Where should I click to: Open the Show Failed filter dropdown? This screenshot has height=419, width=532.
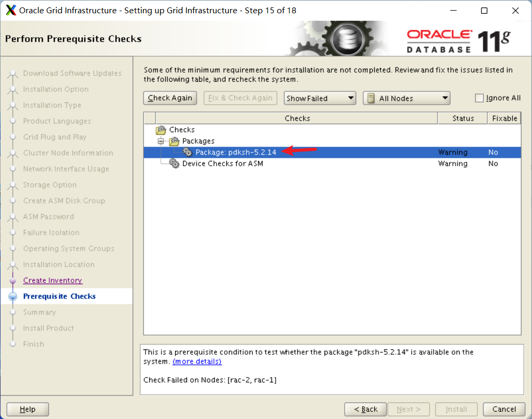320,98
